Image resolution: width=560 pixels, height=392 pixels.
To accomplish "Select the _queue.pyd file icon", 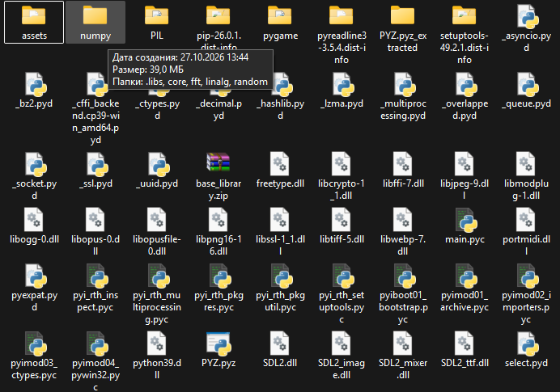I will (x=527, y=85).
